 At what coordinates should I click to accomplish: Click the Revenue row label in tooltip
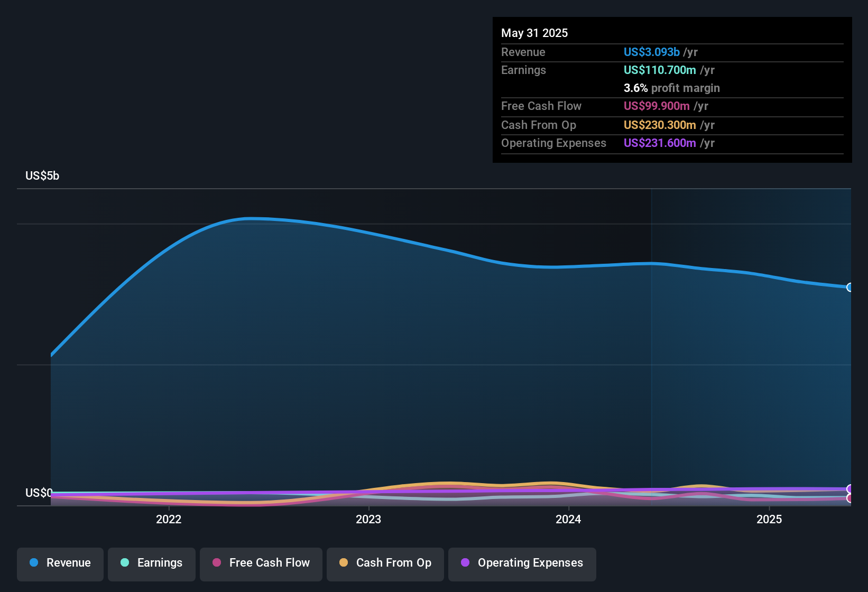point(523,52)
